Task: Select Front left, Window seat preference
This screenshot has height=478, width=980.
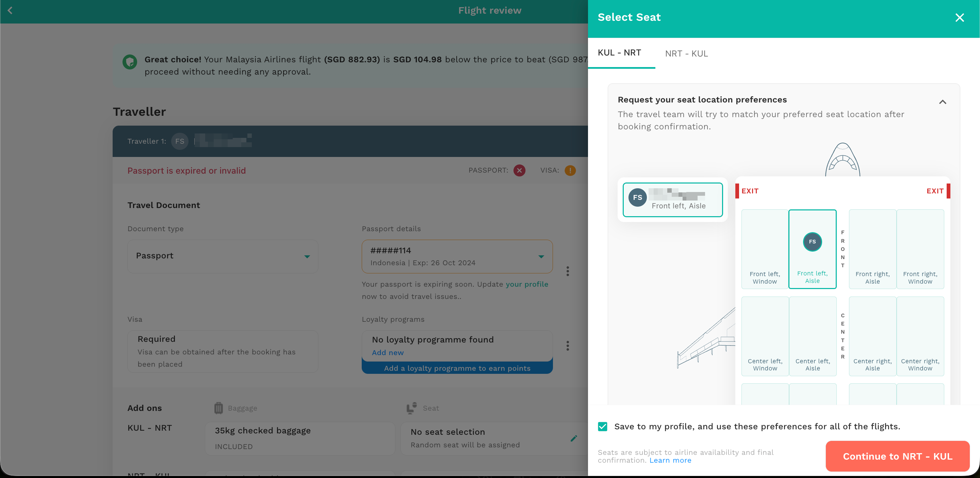Action: 765,249
